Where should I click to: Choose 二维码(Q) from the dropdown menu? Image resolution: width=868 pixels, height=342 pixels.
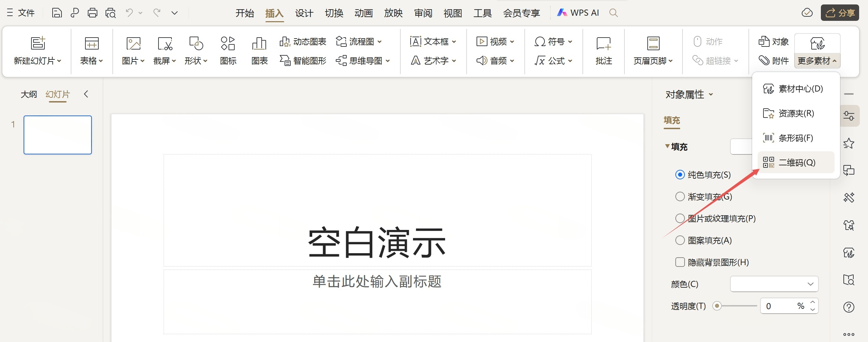pyautogui.click(x=796, y=162)
